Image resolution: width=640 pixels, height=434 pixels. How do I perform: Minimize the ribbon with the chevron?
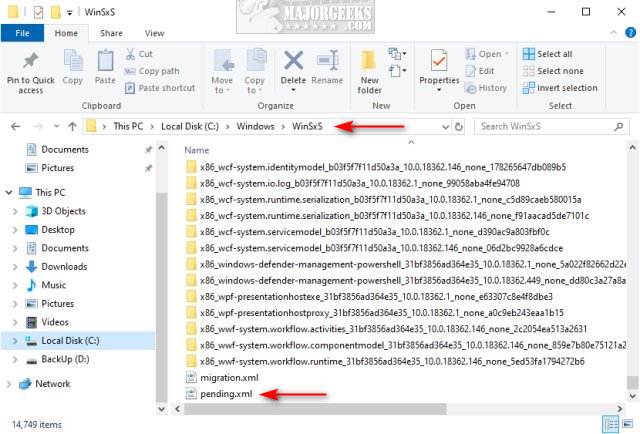tap(613, 33)
